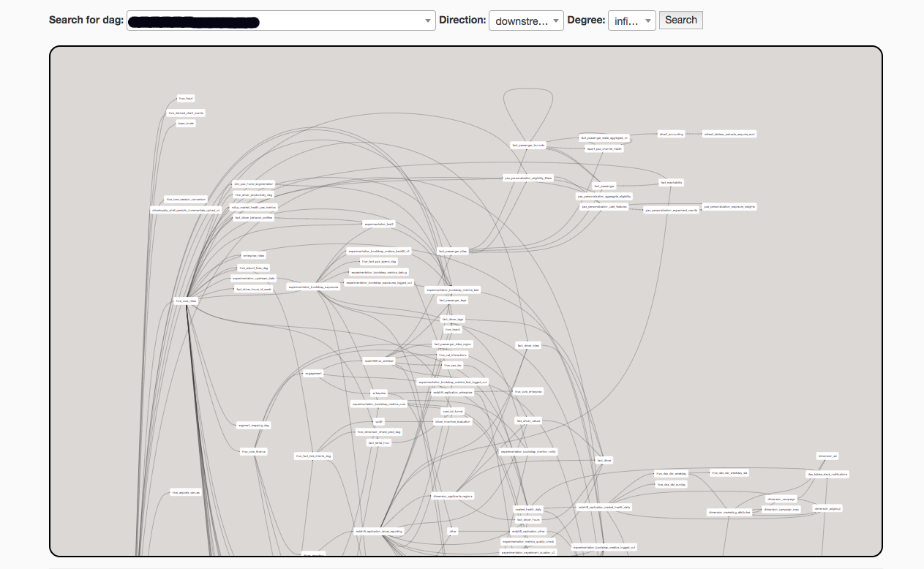Select the refresh tableau extracts node
This screenshot has width=924, height=569.
point(729,134)
